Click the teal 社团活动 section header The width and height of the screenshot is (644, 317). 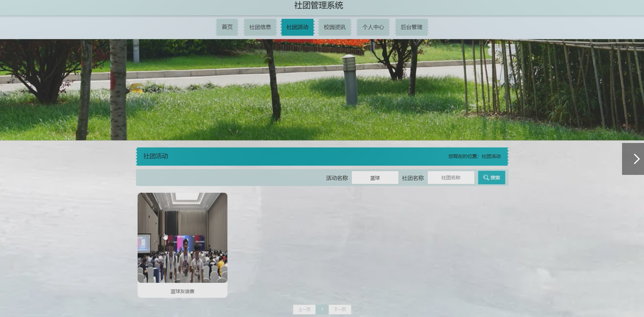pyautogui.click(x=156, y=156)
